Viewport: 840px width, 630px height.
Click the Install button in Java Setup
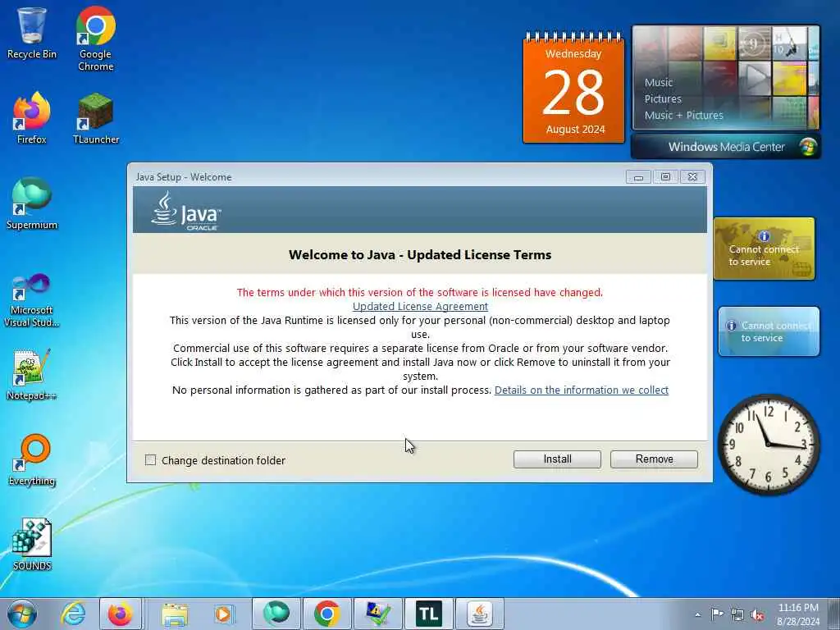(557, 459)
